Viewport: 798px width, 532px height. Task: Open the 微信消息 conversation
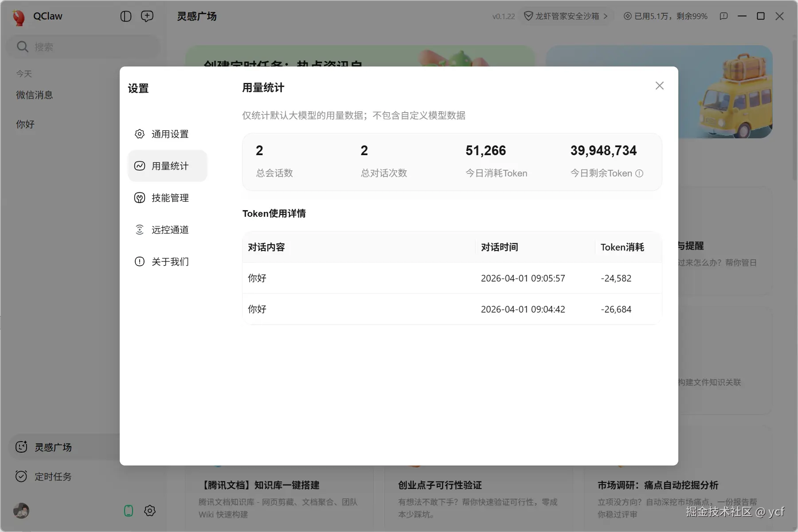pos(35,94)
